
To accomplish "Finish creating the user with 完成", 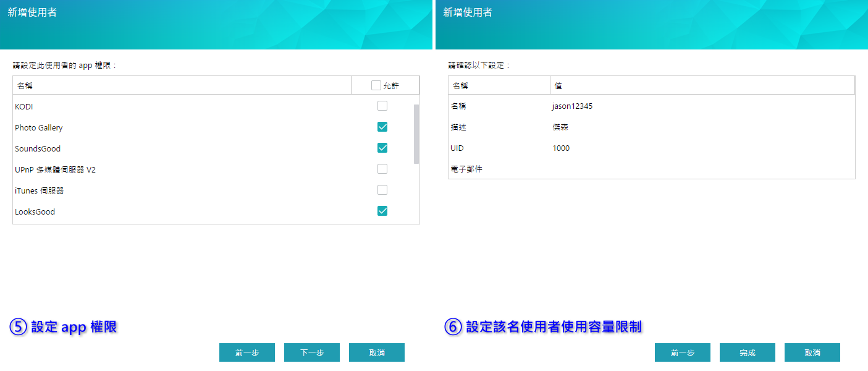I will [748, 352].
